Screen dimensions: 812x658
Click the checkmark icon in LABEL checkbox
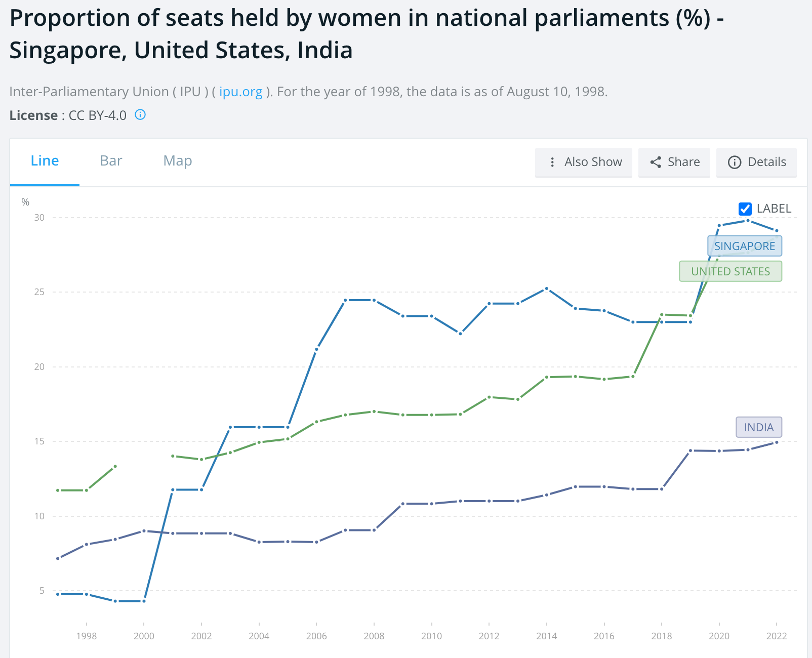(744, 209)
